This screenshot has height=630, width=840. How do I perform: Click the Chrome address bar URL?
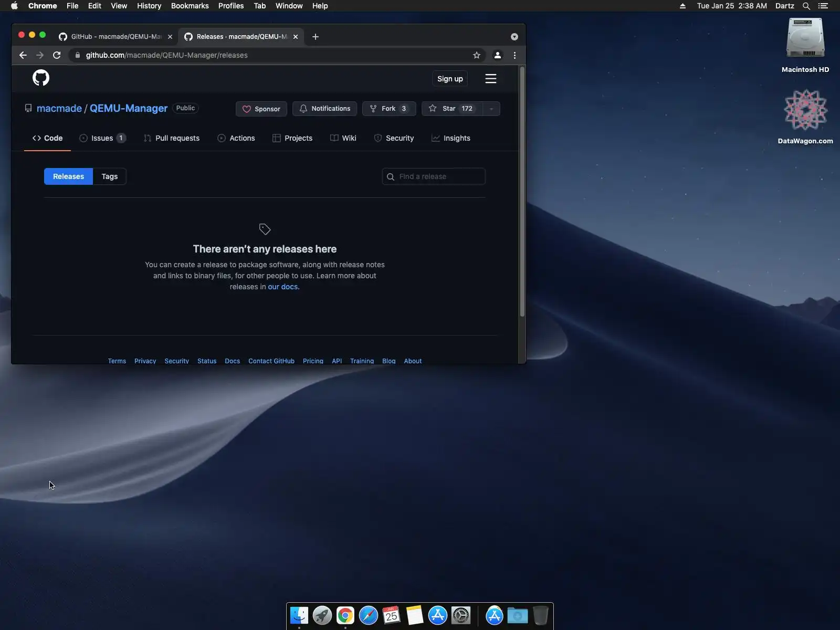[167, 55]
